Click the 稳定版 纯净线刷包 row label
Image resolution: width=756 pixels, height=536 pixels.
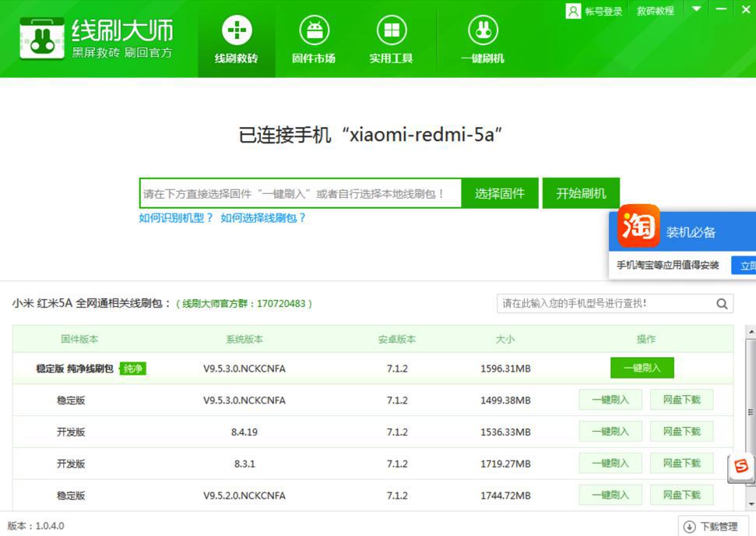(x=75, y=368)
